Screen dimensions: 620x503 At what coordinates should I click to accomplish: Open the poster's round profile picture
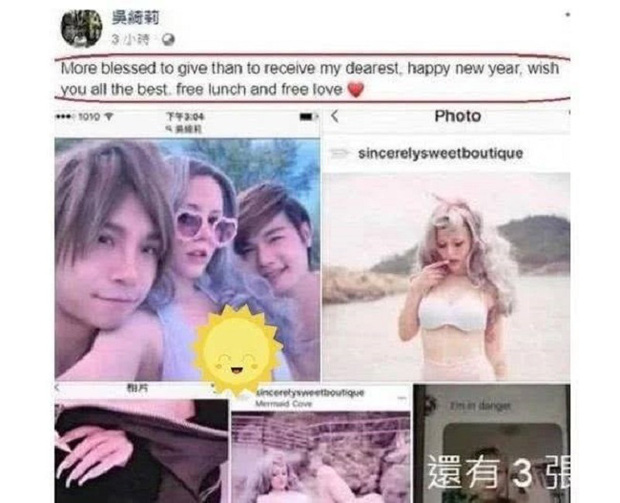coord(81,28)
